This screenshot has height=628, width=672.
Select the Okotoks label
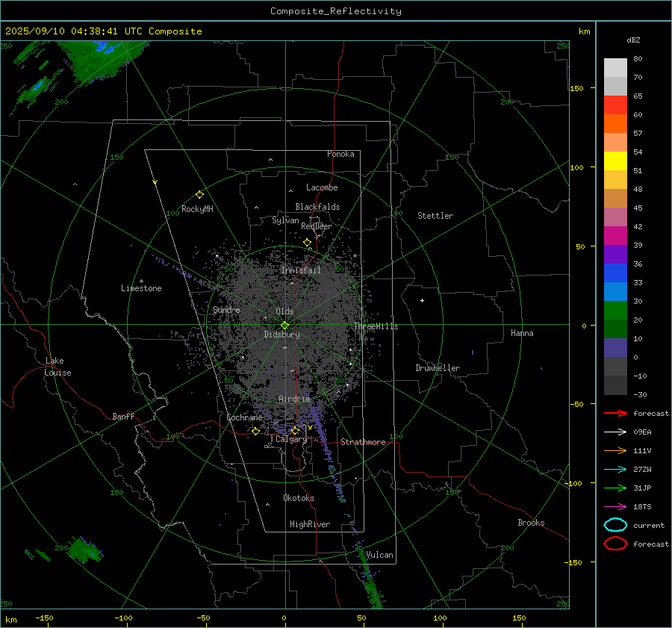click(x=299, y=498)
